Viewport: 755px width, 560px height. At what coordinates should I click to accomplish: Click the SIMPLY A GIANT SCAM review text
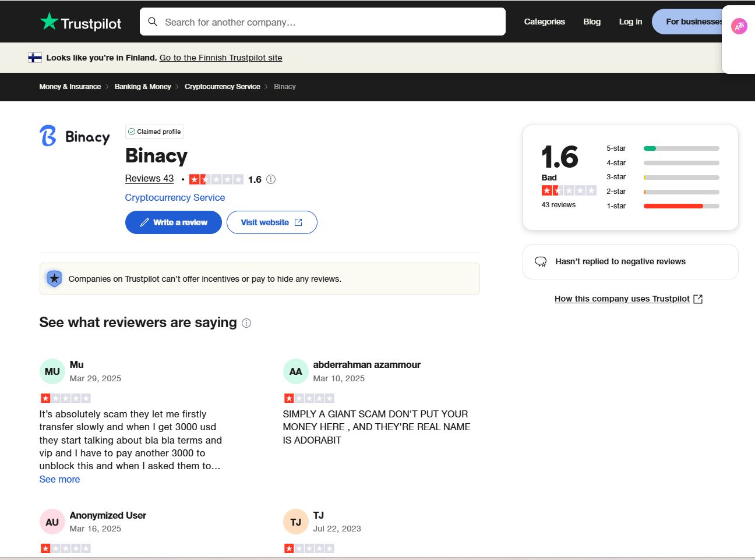tap(376, 427)
